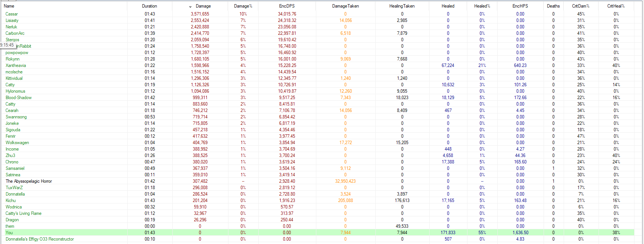This screenshot has height=244, width=644.
Task: Select The Abyssopelagic Horror row
Action: coord(29,181)
